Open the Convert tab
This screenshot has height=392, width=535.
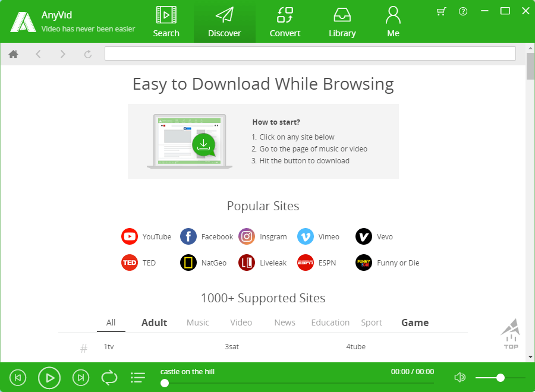click(285, 22)
